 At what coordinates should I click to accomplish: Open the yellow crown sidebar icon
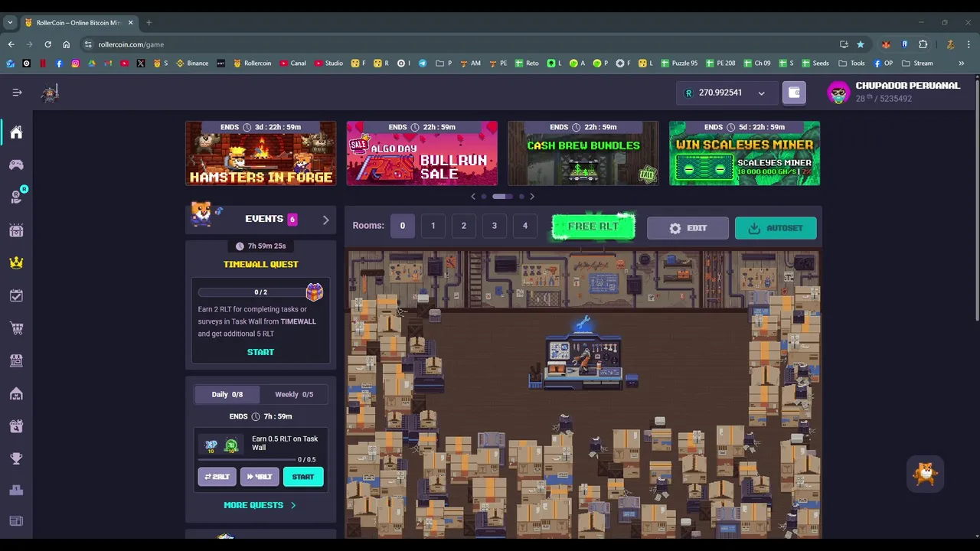(x=16, y=262)
